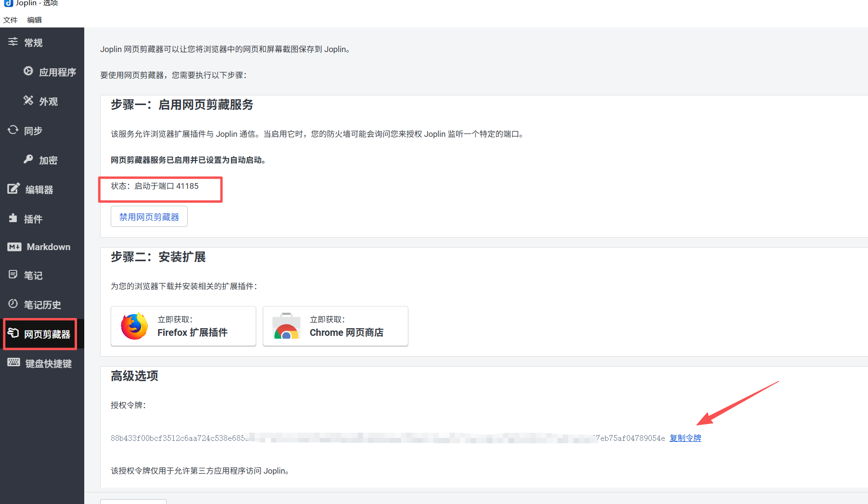This screenshot has width=868, height=504.
Task: Select the 笔记 settings section label
Action: pos(33,276)
